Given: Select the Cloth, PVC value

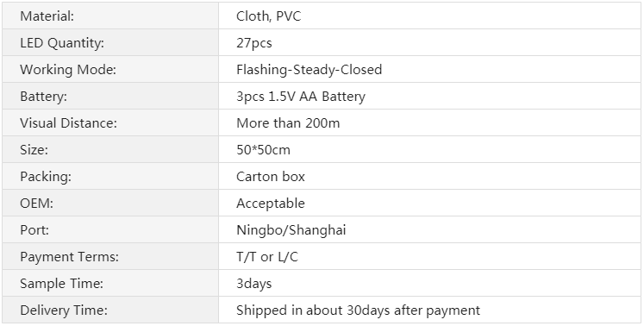Looking at the screenshot, I should point(269,16).
